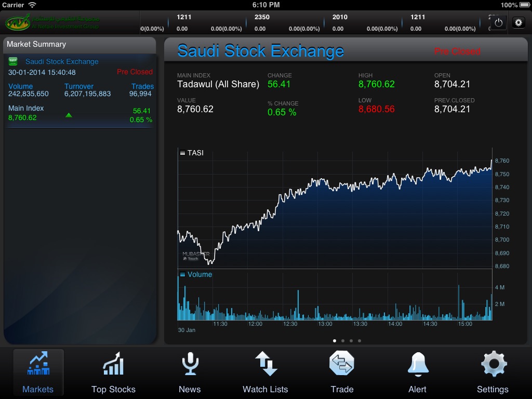Viewport: 532px width, 399px height.
Task: Switch to the Alert tab label
Action: (417, 389)
